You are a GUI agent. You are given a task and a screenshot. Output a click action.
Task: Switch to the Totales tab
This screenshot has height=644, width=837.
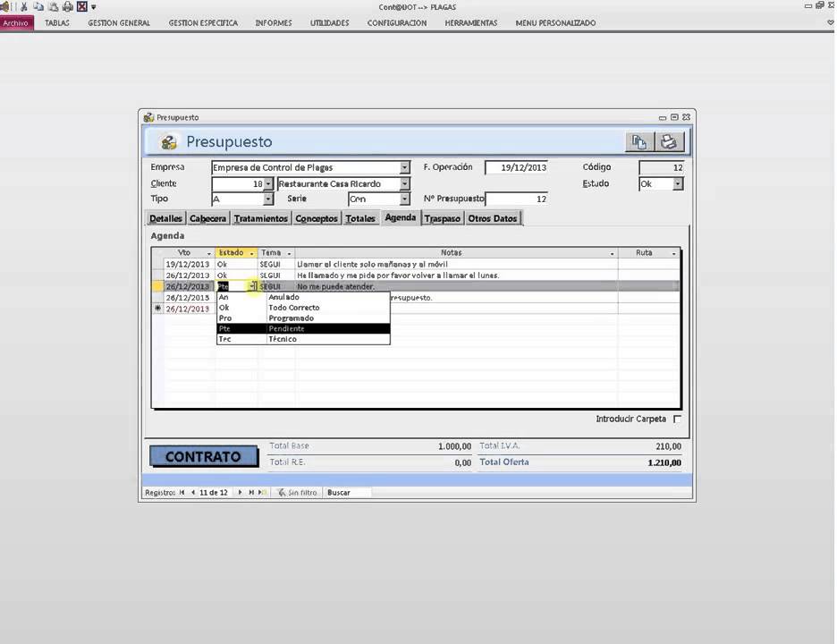coord(360,218)
